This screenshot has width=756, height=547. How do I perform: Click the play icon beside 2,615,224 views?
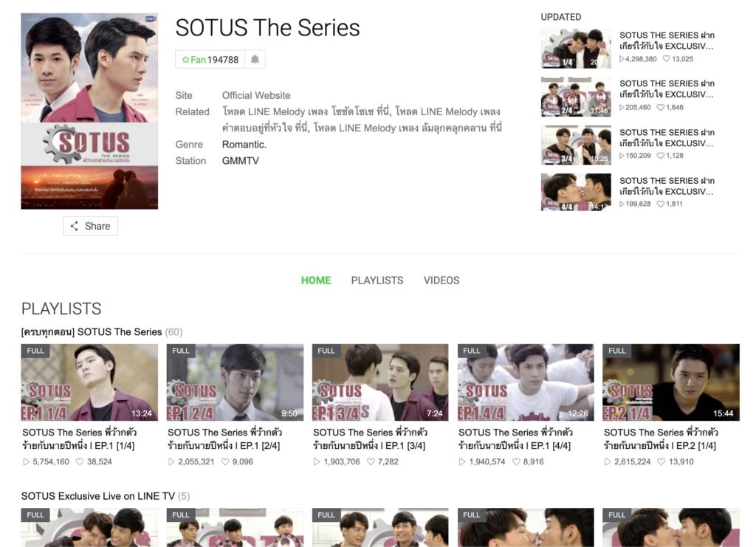click(x=608, y=461)
